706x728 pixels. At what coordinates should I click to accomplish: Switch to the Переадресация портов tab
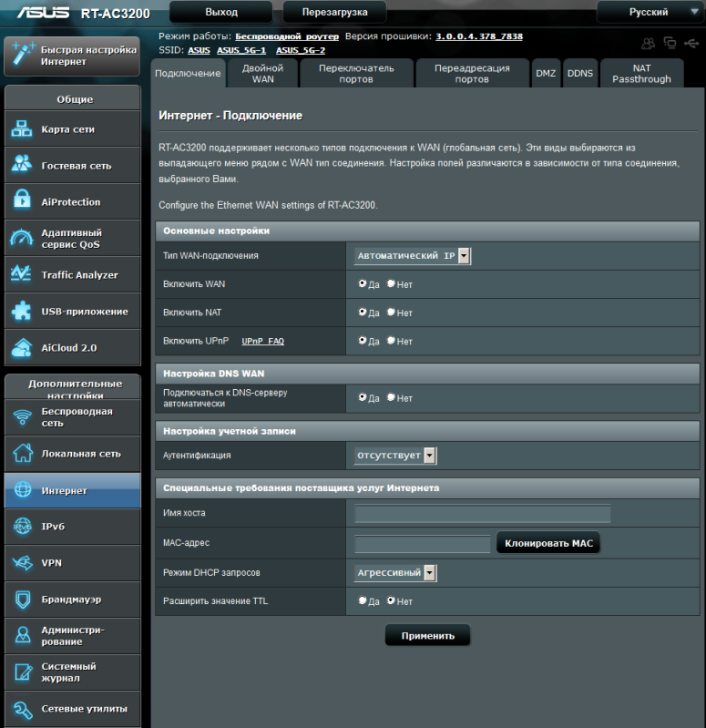(x=472, y=74)
